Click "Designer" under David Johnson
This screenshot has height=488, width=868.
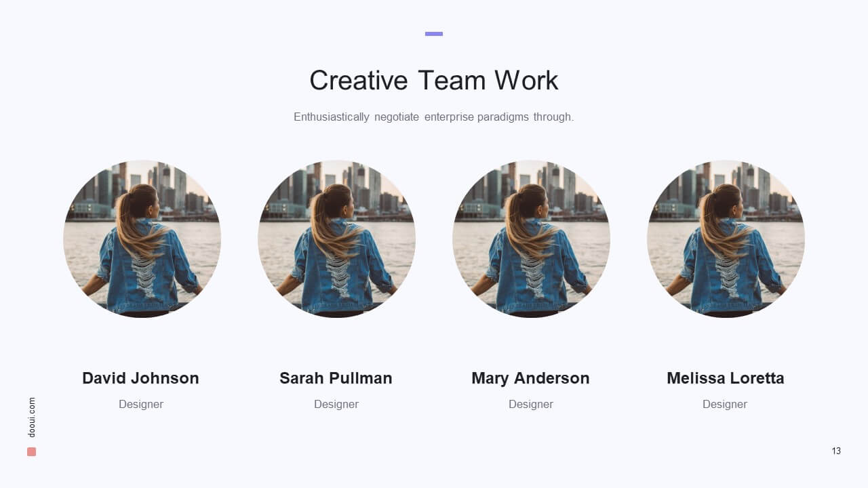pos(141,404)
